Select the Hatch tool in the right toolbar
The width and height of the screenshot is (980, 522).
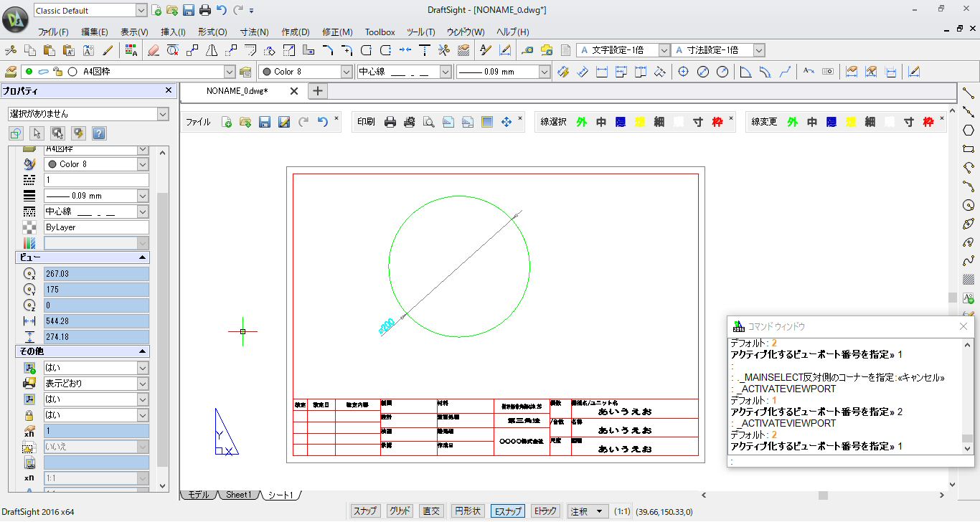(969, 280)
